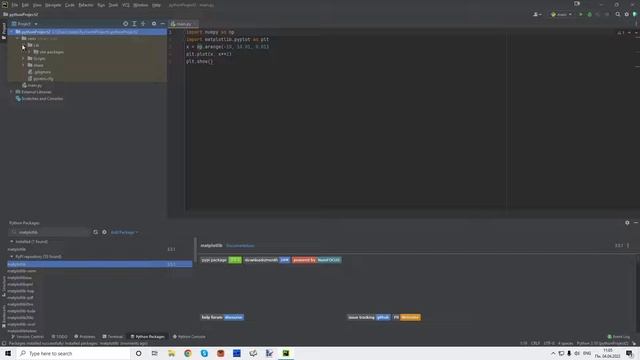Collapse the Installed packages group

pyautogui.click(x=11, y=241)
